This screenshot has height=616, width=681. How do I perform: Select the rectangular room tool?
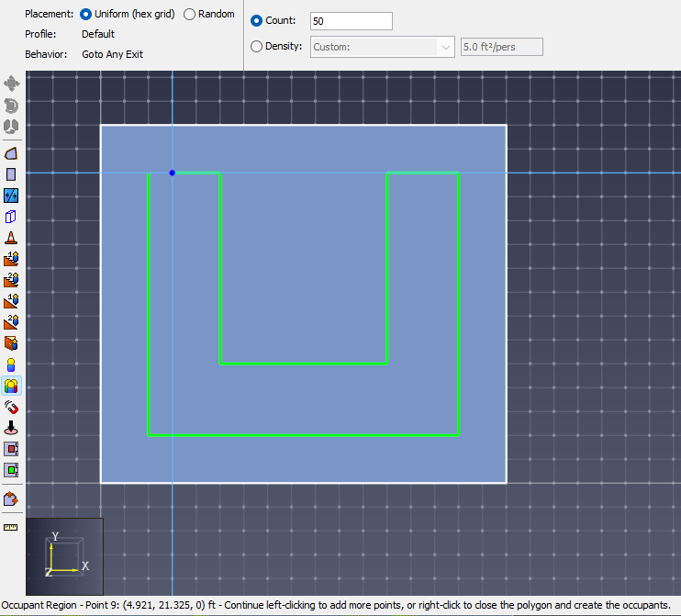click(11, 174)
